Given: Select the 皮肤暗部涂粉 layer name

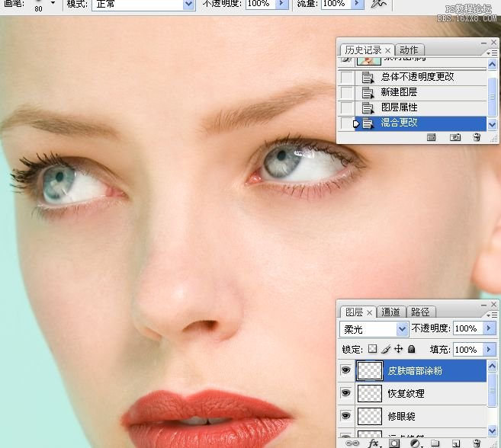Looking at the screenshot, I should click(415, 371).
